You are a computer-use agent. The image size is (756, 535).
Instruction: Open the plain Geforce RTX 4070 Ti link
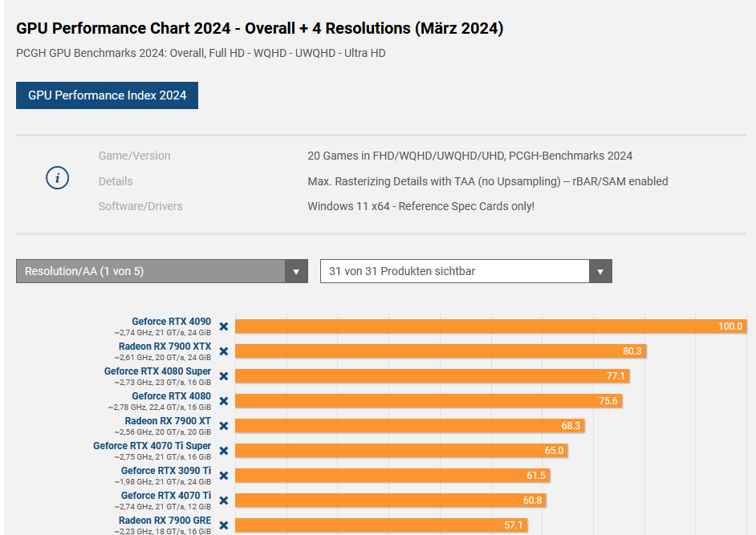(166, 496)
